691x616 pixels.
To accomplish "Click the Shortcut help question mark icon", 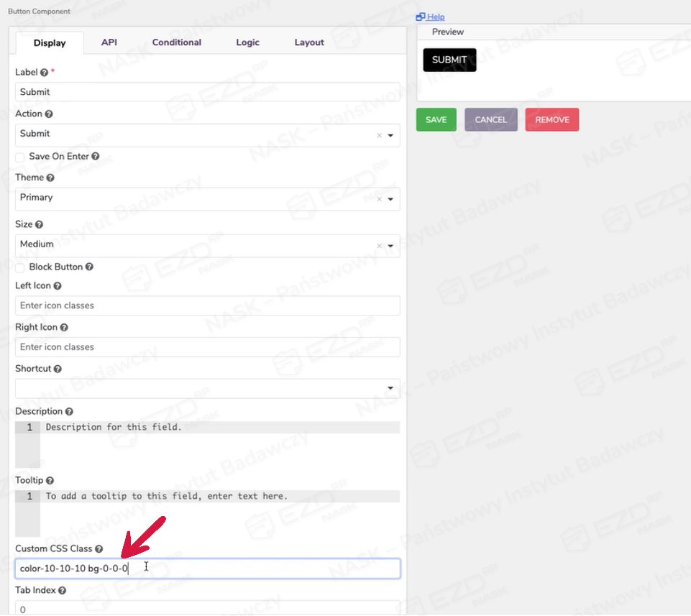I will click(x=58, y=369).
